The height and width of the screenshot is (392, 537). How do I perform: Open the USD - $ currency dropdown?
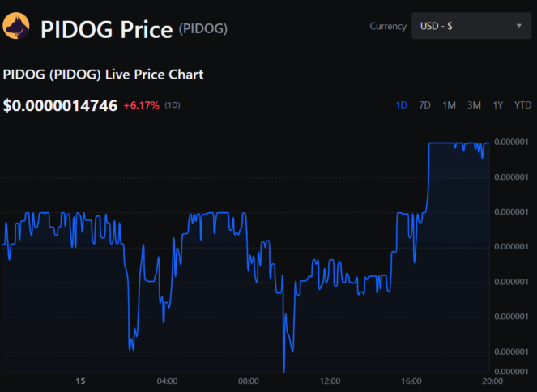pyautogui.click(x=471, y=26)
